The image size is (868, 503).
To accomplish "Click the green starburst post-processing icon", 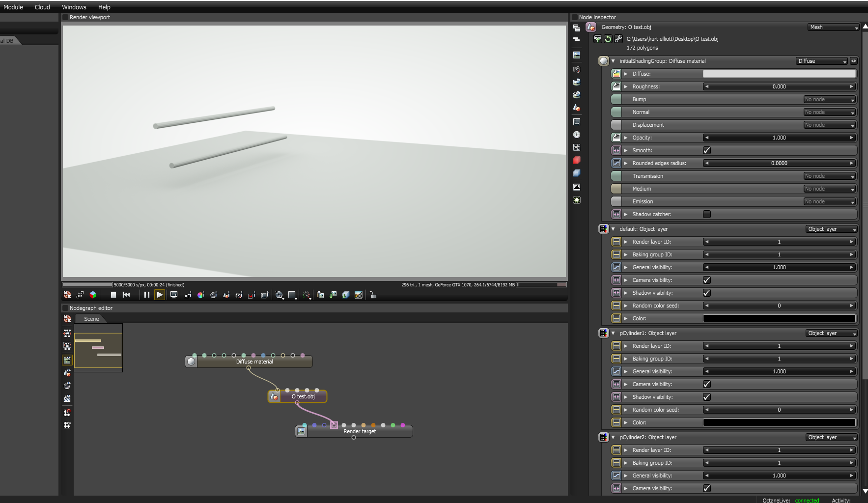I will 577,200.
